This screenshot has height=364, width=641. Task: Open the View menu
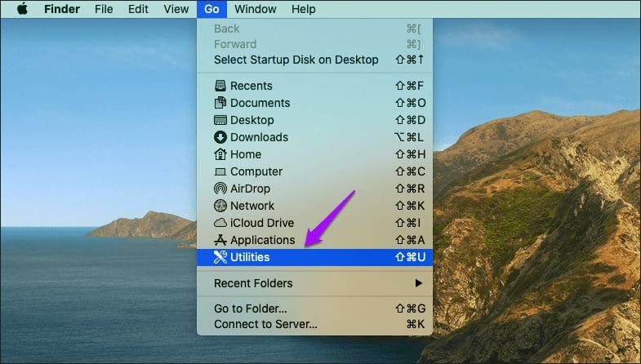tap(176, 9)
